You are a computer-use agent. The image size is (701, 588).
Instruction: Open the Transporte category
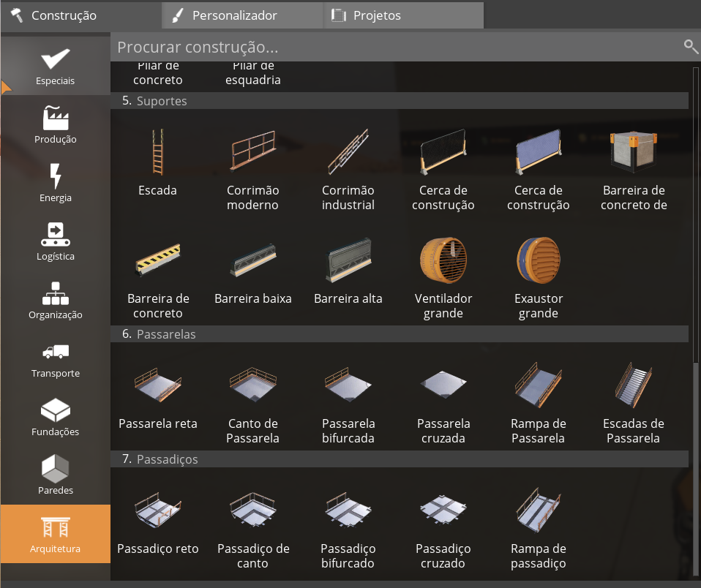coord(56,359)
